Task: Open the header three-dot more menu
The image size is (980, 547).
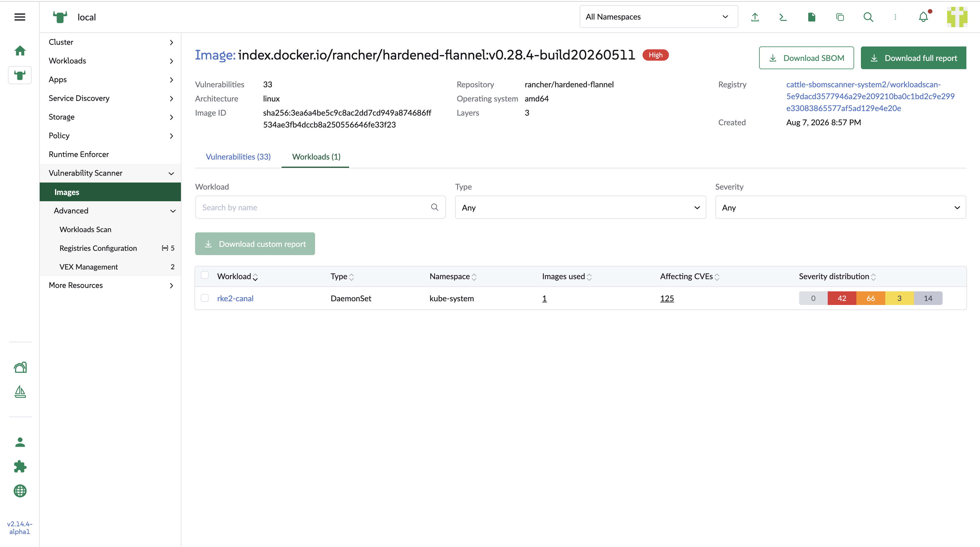Action: pos(895,17)
